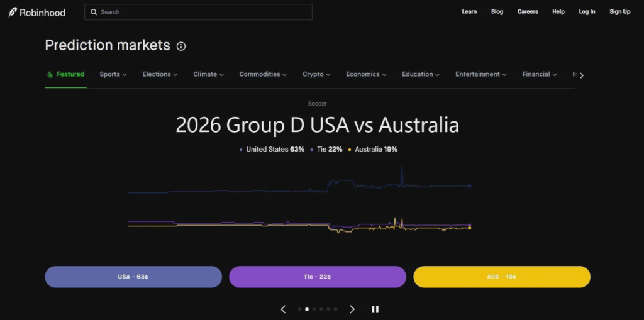Click the Robinhood feather logo
This screenshot has width=644, height=320.
[13, 13]
